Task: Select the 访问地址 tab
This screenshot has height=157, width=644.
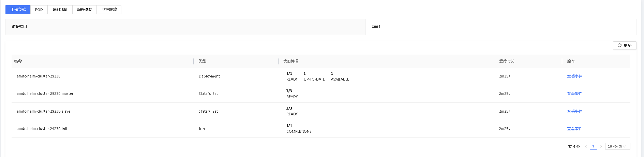Action: 60,10
